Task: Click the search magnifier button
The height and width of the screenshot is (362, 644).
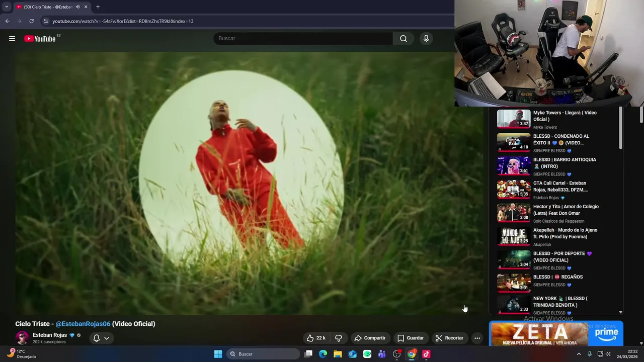Action: click(x=404, y=39)
